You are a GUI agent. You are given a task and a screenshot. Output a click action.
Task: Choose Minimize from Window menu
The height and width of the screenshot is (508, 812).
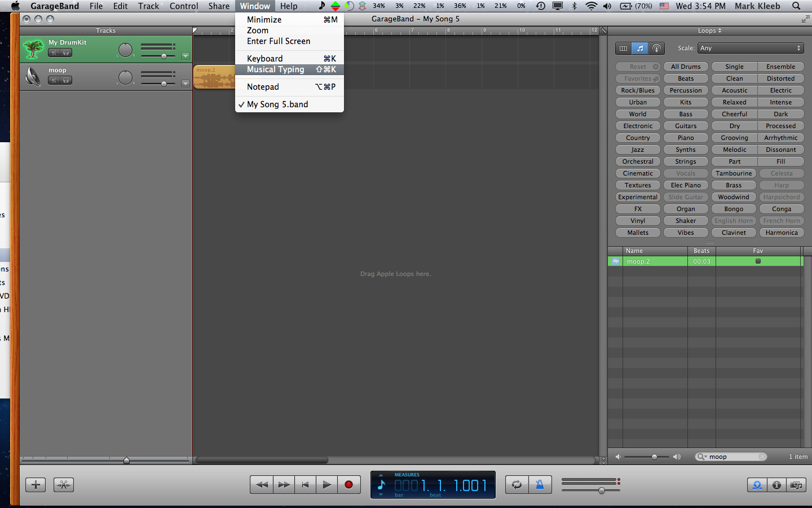coord(289,20)
